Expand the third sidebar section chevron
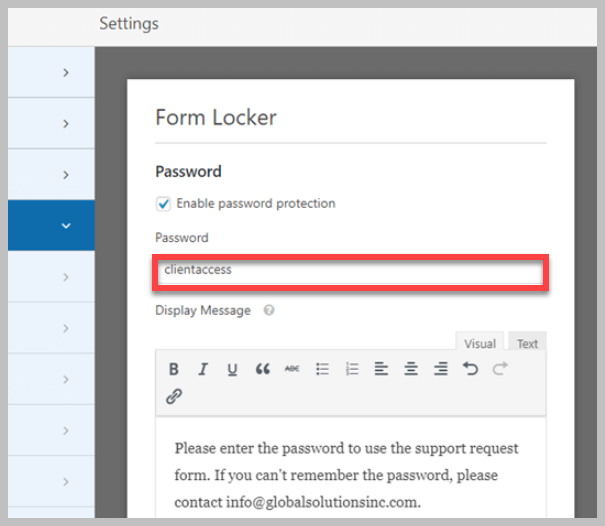 [66, 175]
